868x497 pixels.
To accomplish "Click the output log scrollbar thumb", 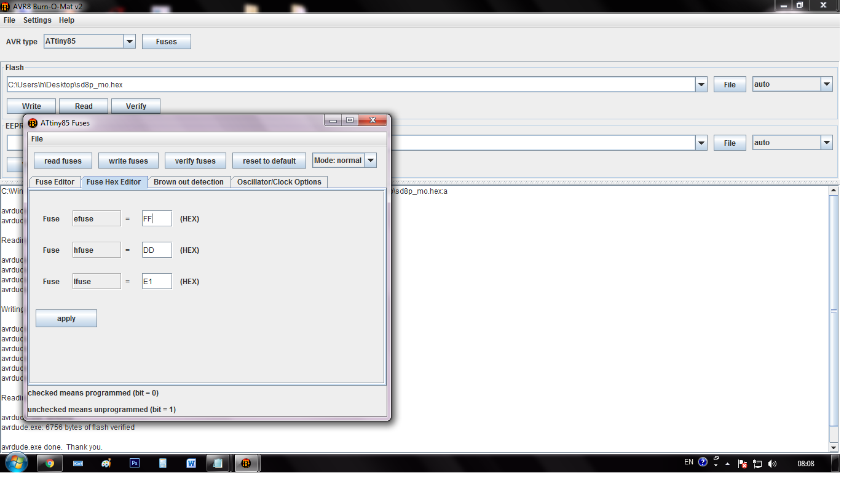I will click(x=834, y=311).
